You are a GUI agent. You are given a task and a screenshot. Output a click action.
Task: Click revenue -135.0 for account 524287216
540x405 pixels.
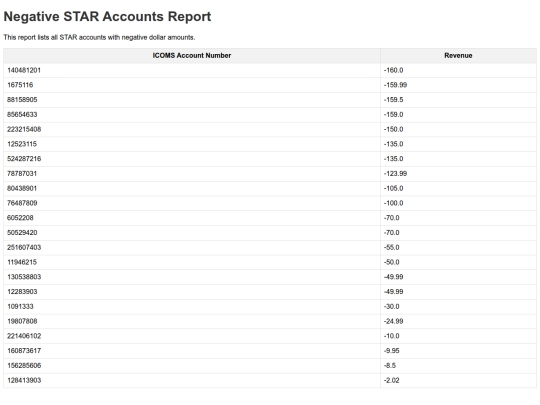[x=393, y=159]
